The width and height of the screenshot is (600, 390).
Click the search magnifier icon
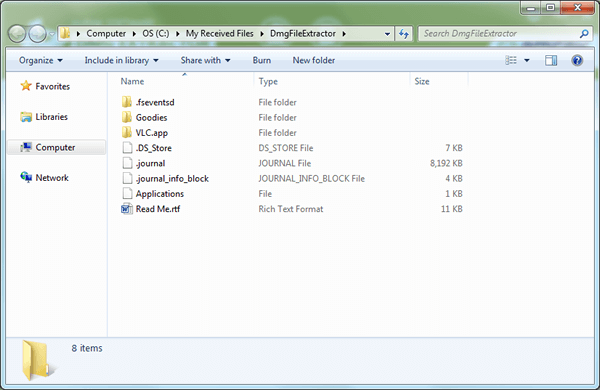click(584, 34)
